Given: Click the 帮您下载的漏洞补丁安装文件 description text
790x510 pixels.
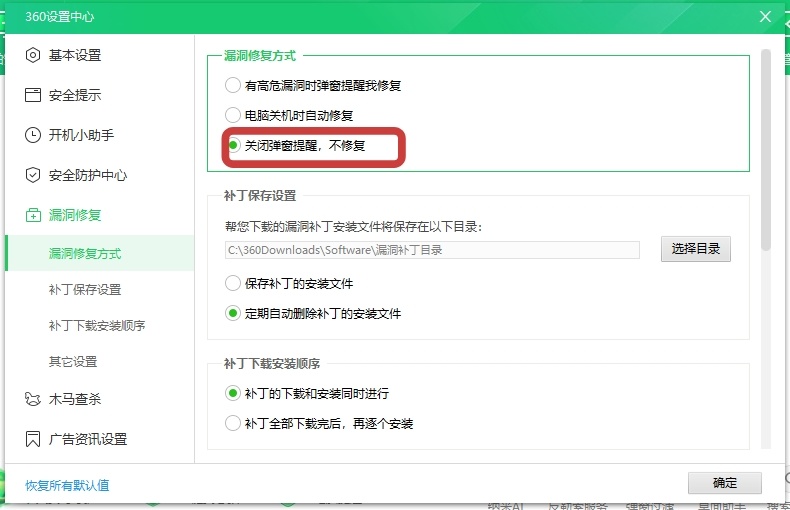Looking at the screenshot, I should 353,227.
